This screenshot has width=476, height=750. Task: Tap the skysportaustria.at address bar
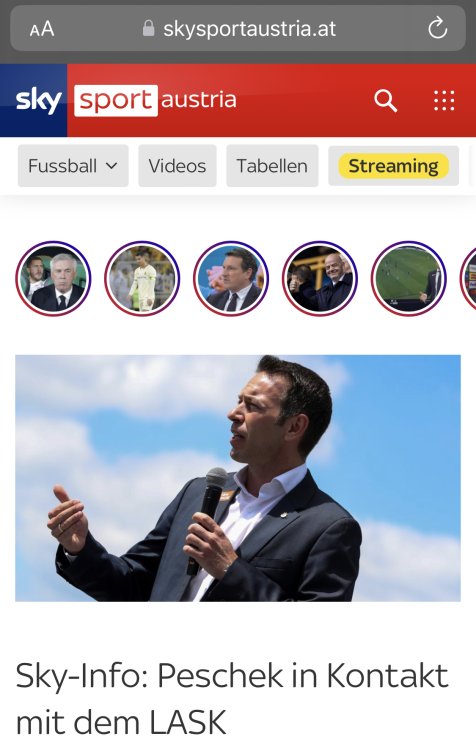pos(238,28)
